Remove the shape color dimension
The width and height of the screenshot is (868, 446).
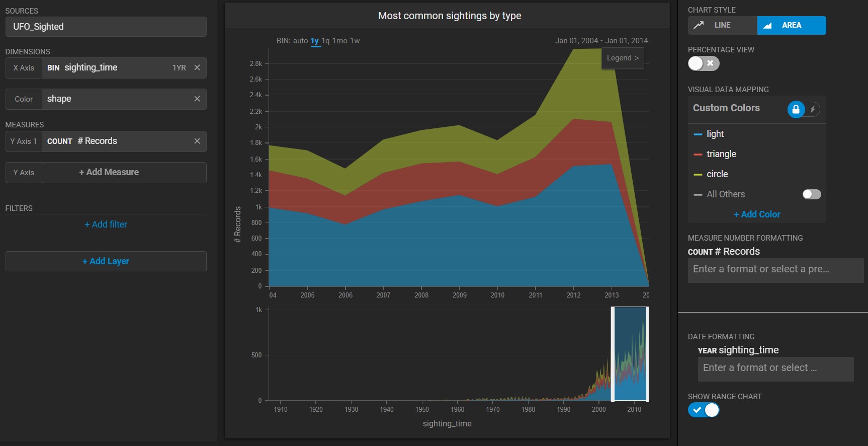click(x=197, y=99)
